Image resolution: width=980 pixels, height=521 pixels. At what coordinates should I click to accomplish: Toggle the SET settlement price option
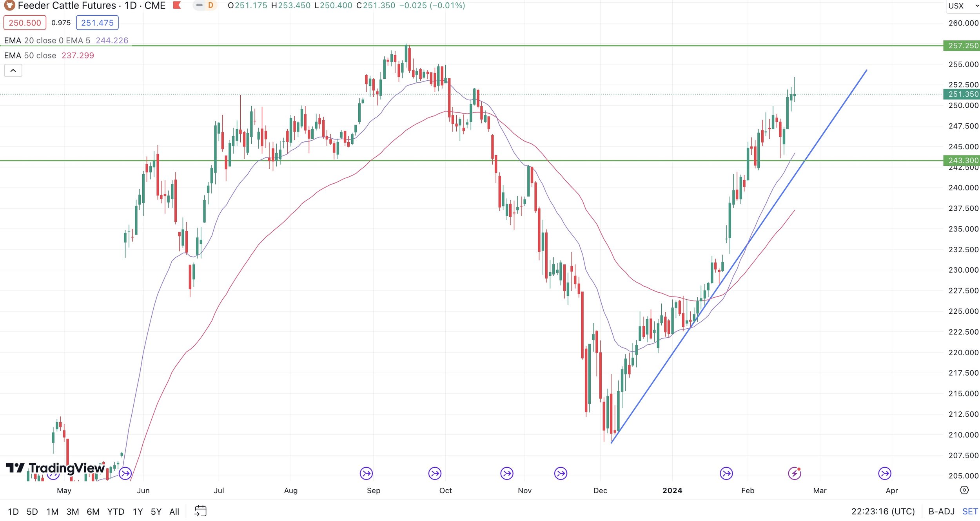pos(970,512)
